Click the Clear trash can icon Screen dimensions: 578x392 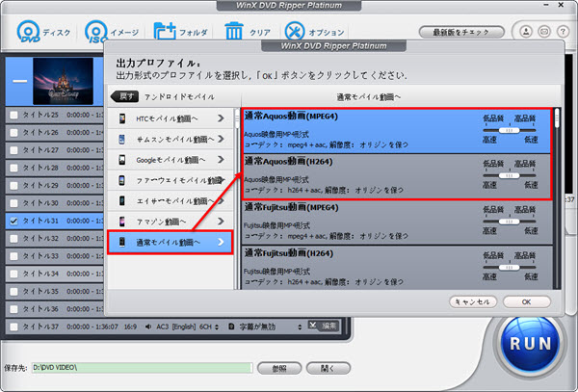pos(234,32)
